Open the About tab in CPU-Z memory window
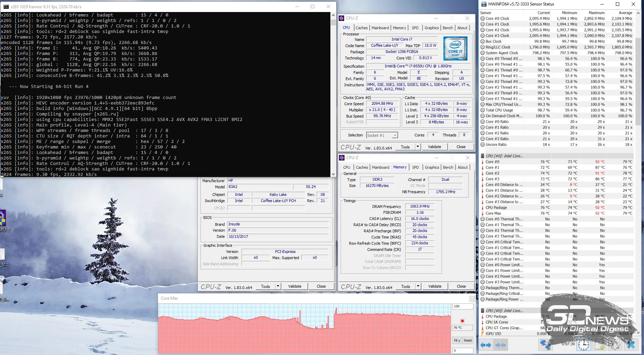The height and width of the screenshot is (355, 644). [x=463, y=168]
